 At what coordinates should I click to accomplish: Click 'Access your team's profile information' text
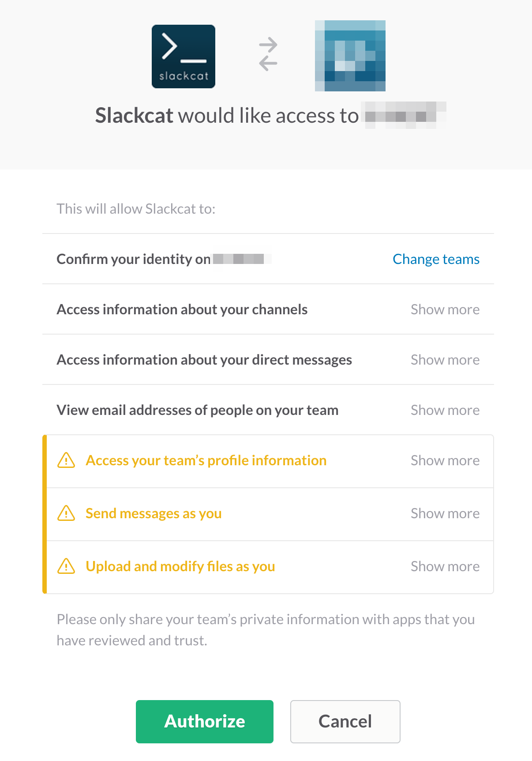[x=206, y=460]
